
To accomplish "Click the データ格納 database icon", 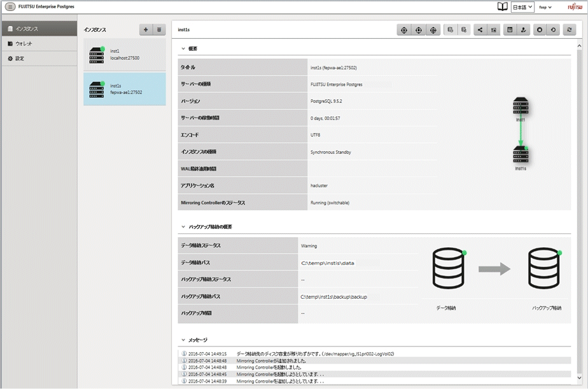I will click(449, 268).
